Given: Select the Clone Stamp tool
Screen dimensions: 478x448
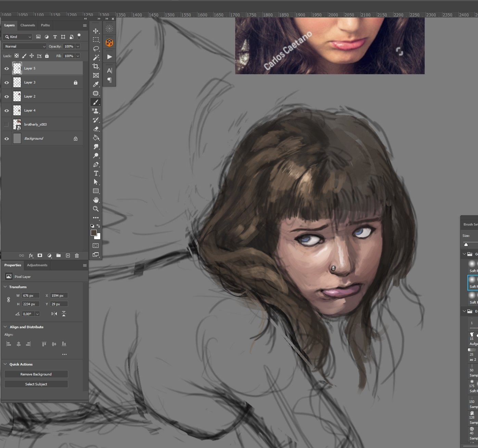Looking at the screenshot, I should [x=96, y=111].
